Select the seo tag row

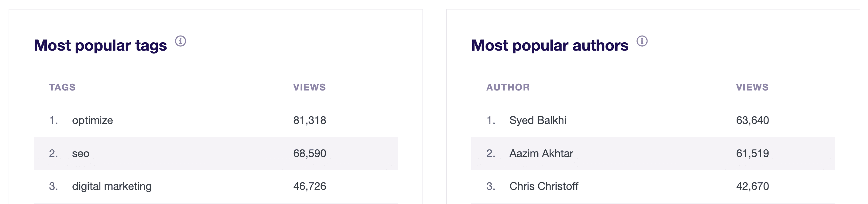click(216, 153)
